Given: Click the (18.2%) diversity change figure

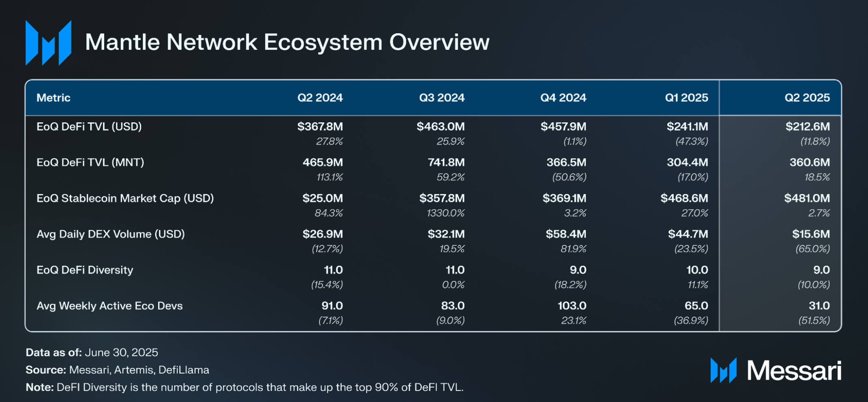Looking at the screenshot, I should click(x=570, y=285).
